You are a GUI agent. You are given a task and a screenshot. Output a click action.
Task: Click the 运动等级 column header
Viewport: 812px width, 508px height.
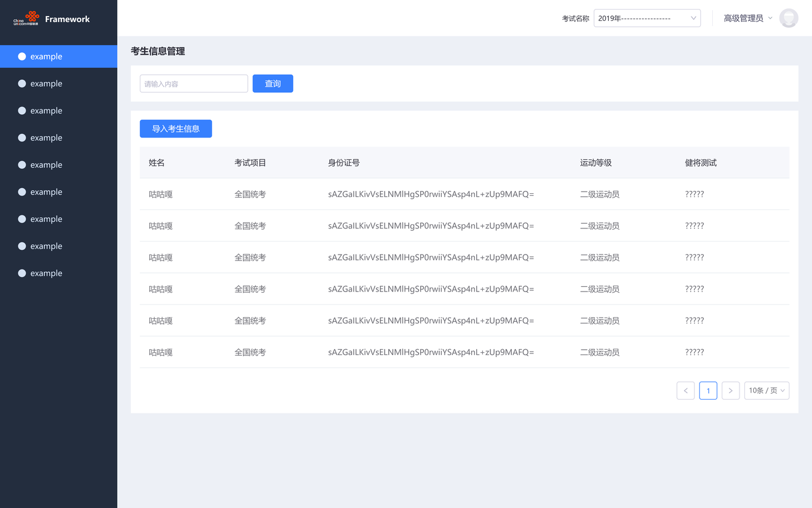[596, 163]
